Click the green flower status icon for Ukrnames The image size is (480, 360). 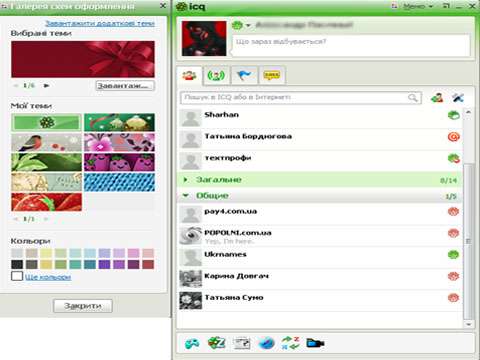pyautogui.click(x=453, y=255)
